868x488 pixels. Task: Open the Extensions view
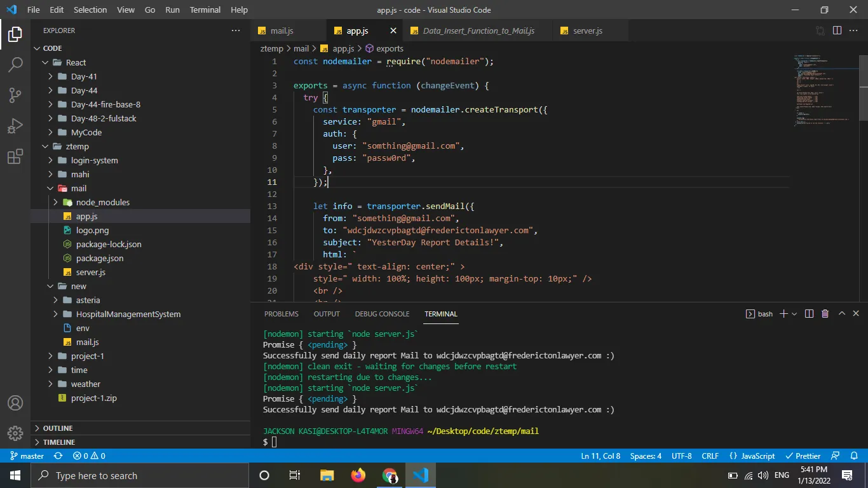[15, 157]
